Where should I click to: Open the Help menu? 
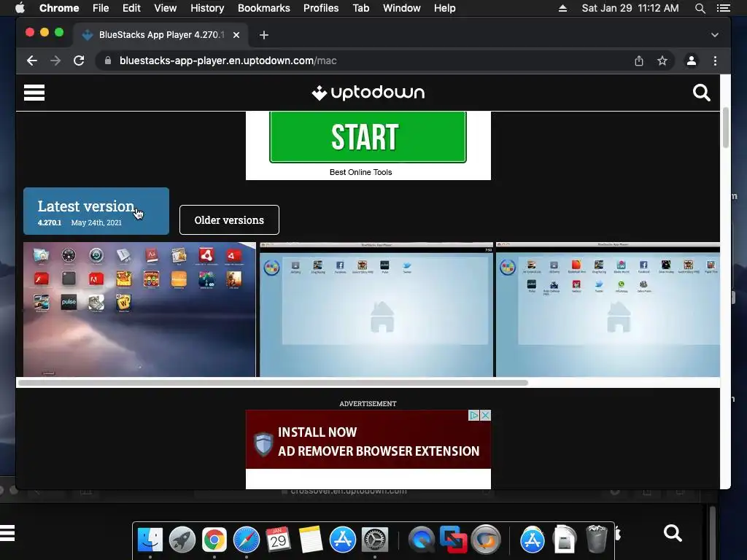click(444, 8)
